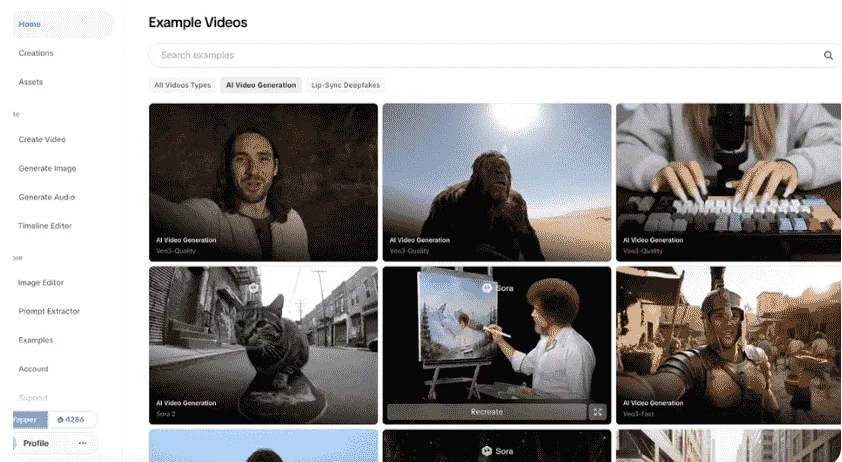Filter by Lip-Sync Deepfakes
This screenshot has width=842, height=462.
tap(346, 85)
